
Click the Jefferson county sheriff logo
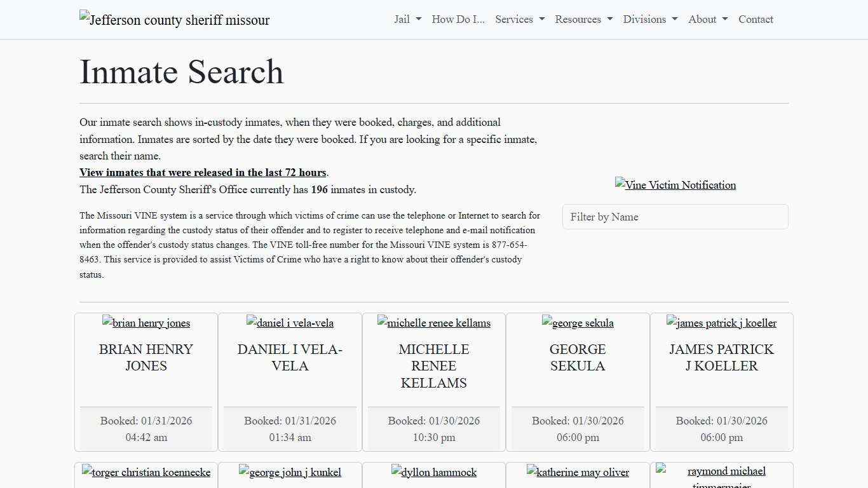click(x=173, y=20)
